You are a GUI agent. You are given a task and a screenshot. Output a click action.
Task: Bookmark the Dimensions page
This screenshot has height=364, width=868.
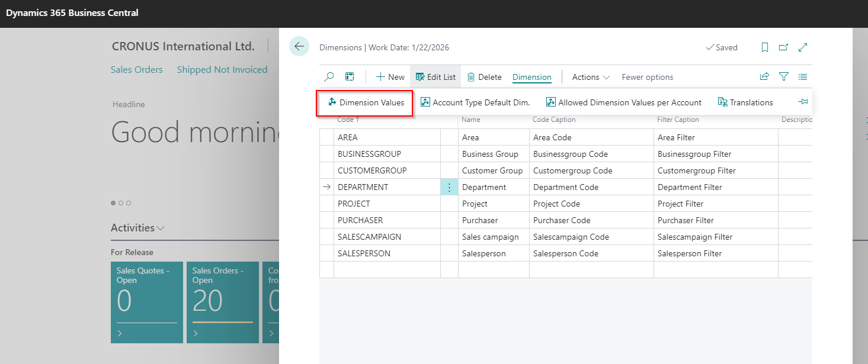[765, 47]
